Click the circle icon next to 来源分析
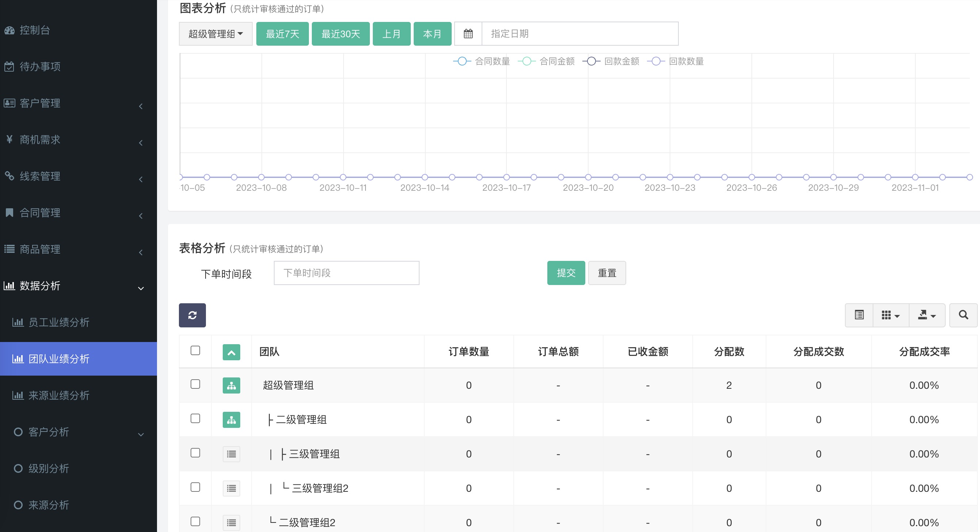The width and height of the screenshot is (980, 532). click(x=18, y=505)
